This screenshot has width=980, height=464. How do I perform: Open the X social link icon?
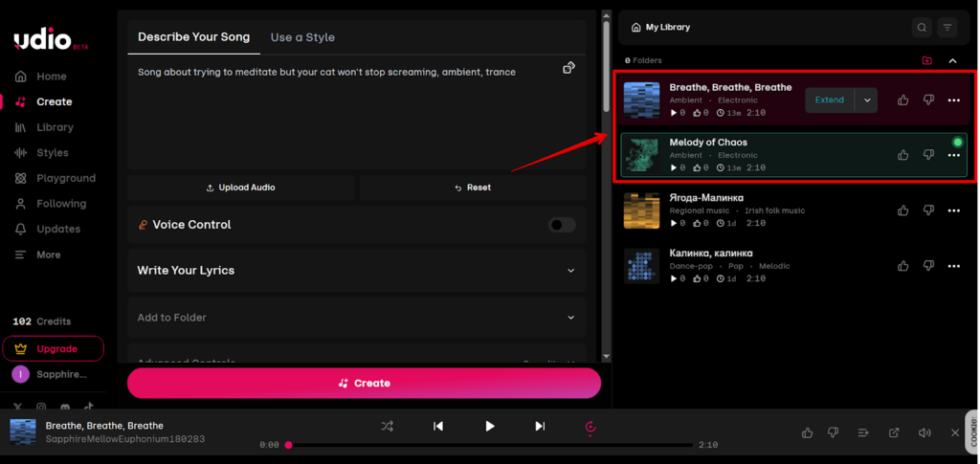pyautogui.click(x=17, y=408)
